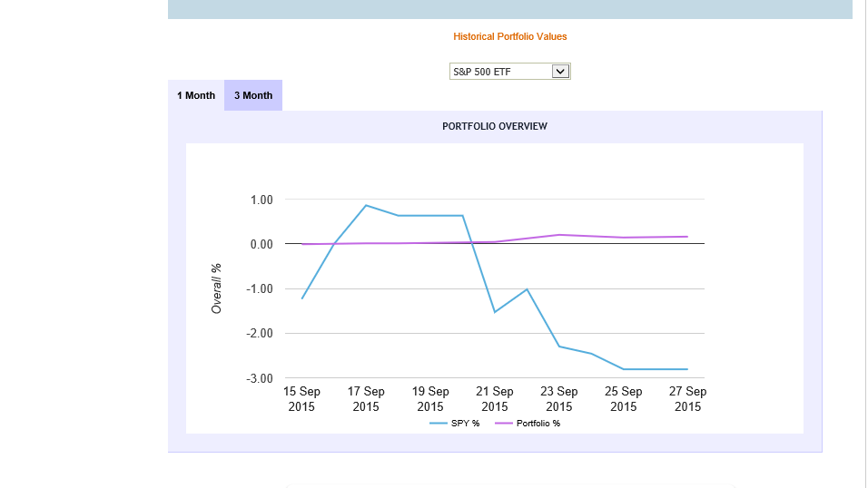Select the 23 Sep 2015 x-axis label
The width and height of the screenshot is (868, 488).
coord(559,399)
